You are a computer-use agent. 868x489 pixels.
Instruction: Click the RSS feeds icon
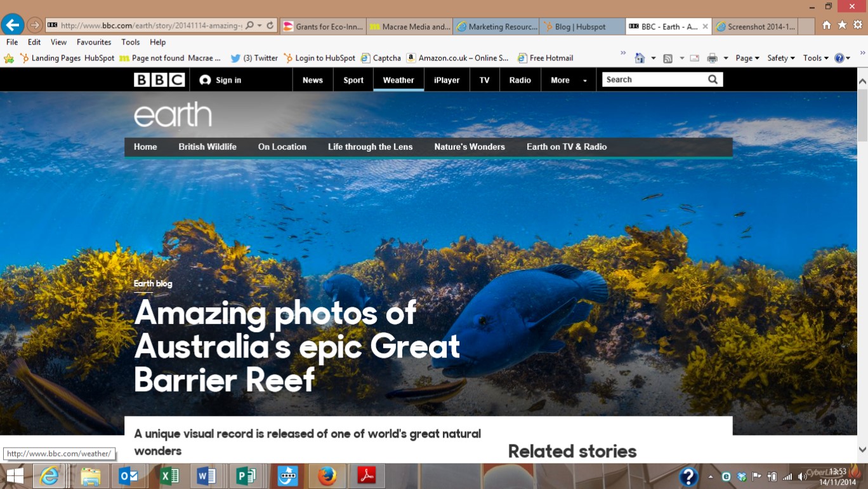click(667, 58)
